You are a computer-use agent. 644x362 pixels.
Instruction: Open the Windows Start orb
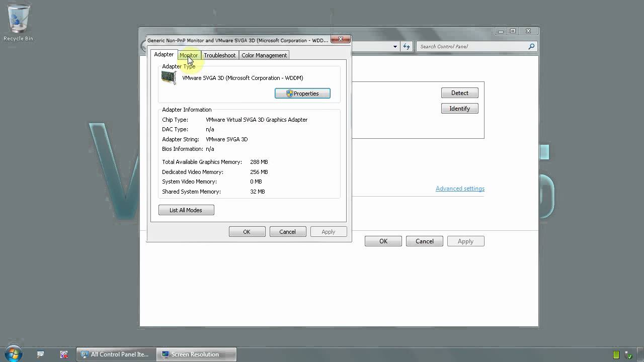pos(13,354)
